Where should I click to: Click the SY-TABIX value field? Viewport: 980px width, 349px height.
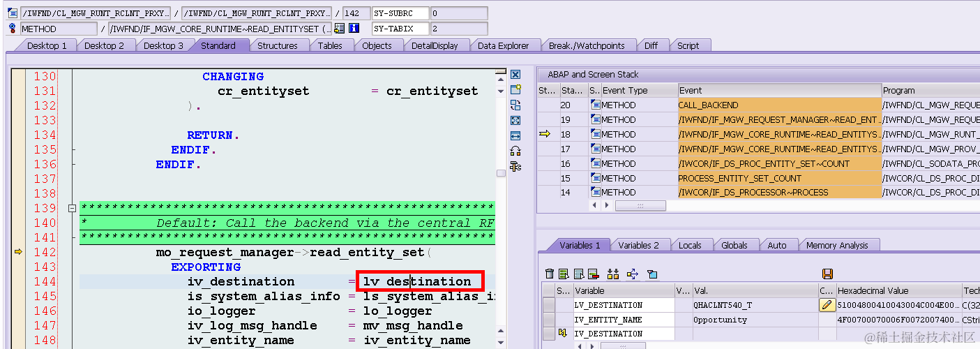[459, 29]
